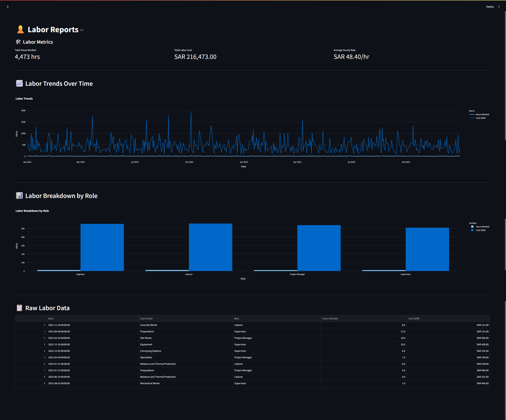Open the three-dot main menu

[499, 7]
